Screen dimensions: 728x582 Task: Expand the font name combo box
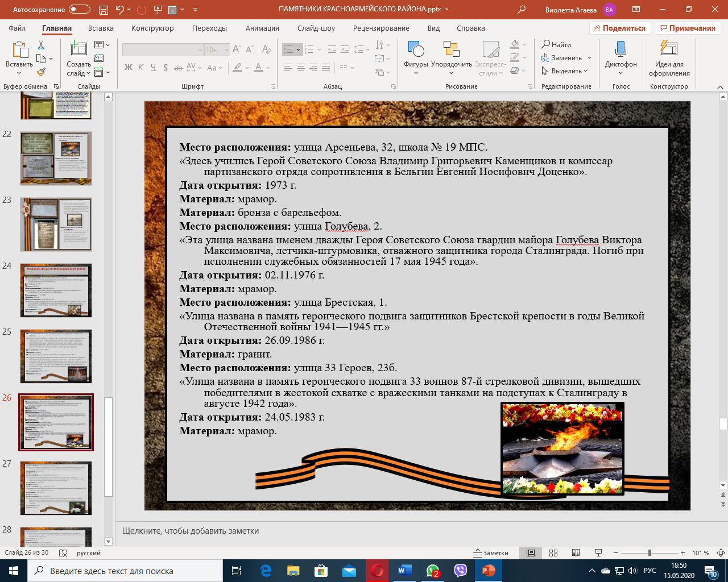[200, 50]
